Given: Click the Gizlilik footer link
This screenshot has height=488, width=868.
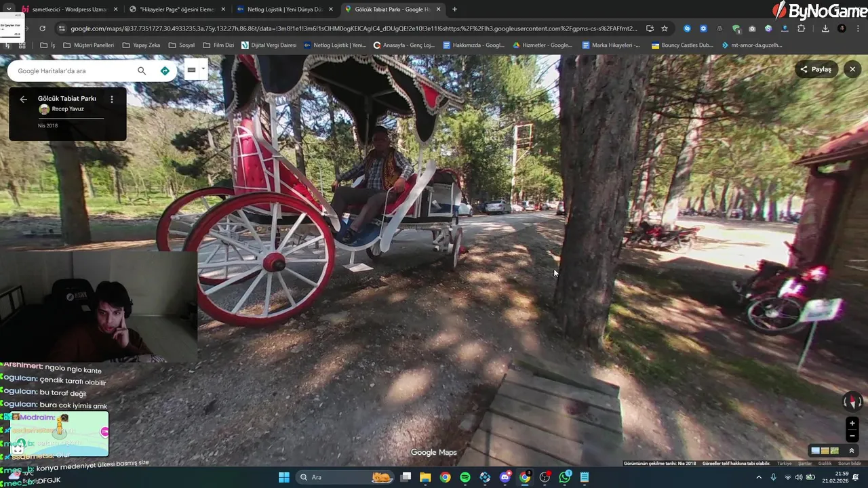Looking at the screenshot, I should [x=825, y=464].
